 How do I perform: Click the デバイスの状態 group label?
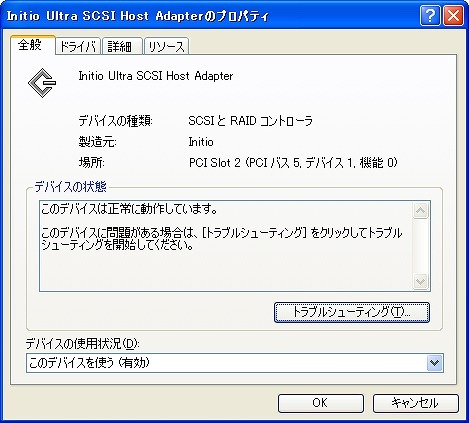pos(70,187)
